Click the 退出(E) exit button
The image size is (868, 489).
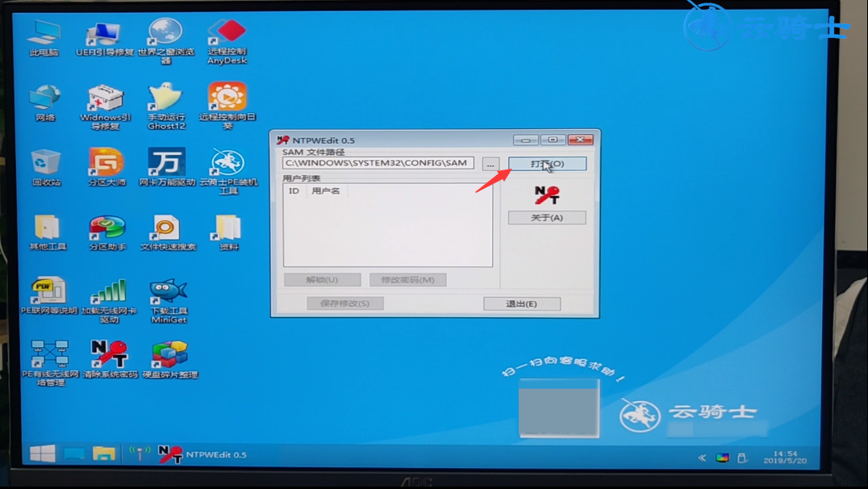click(x=521, y=303)
